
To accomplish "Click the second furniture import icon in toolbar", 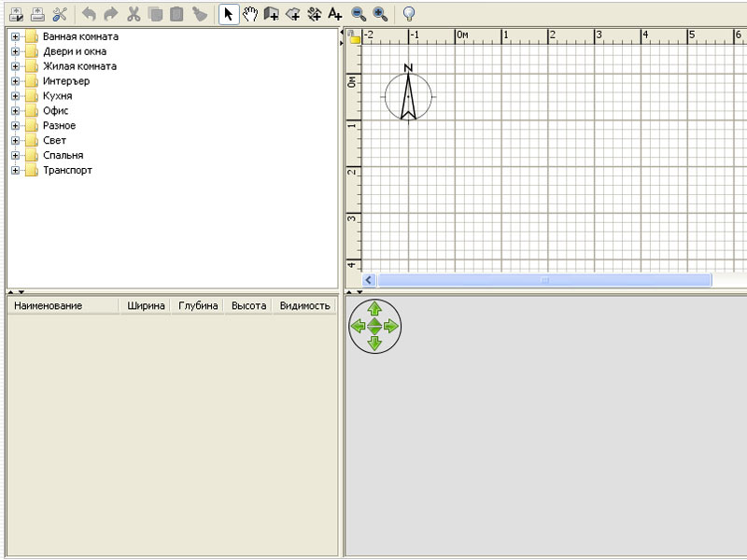I will tap(37, 14).
